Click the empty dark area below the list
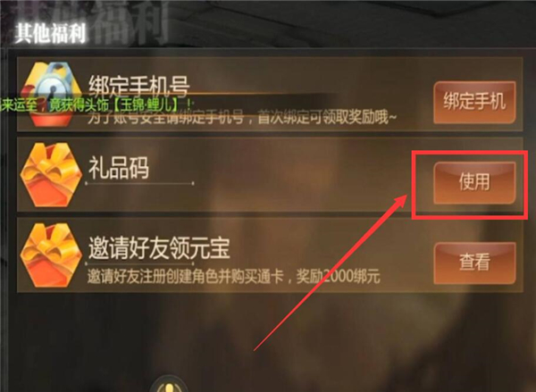The height and width of the screenshot is (392, 536). click(x=342, y=338)
